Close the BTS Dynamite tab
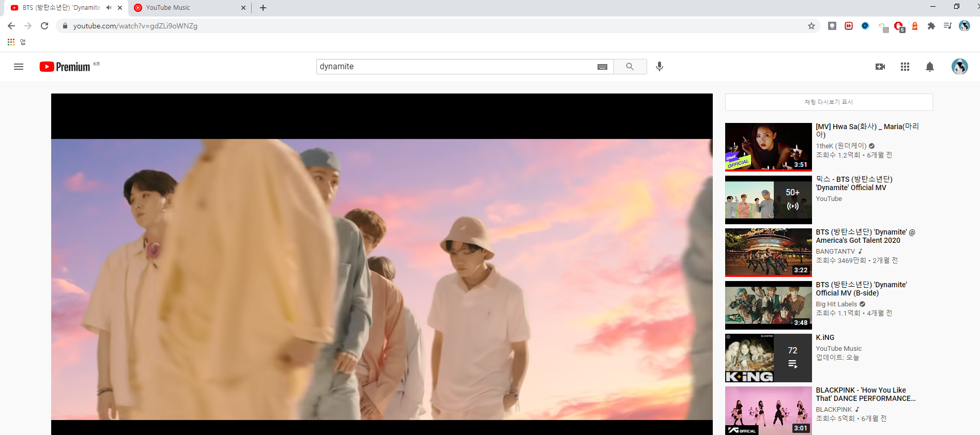 (120, 8)
